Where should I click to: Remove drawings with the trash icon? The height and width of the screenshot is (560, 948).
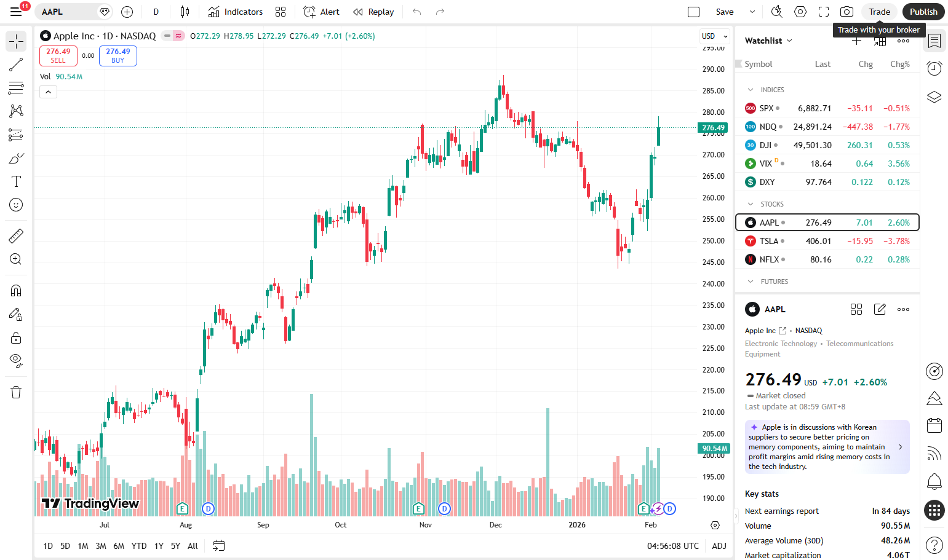pos(16,392)
